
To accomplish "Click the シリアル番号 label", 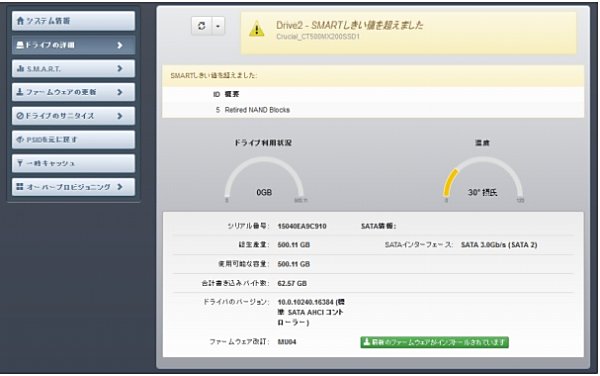I will [x=248, y=226].
